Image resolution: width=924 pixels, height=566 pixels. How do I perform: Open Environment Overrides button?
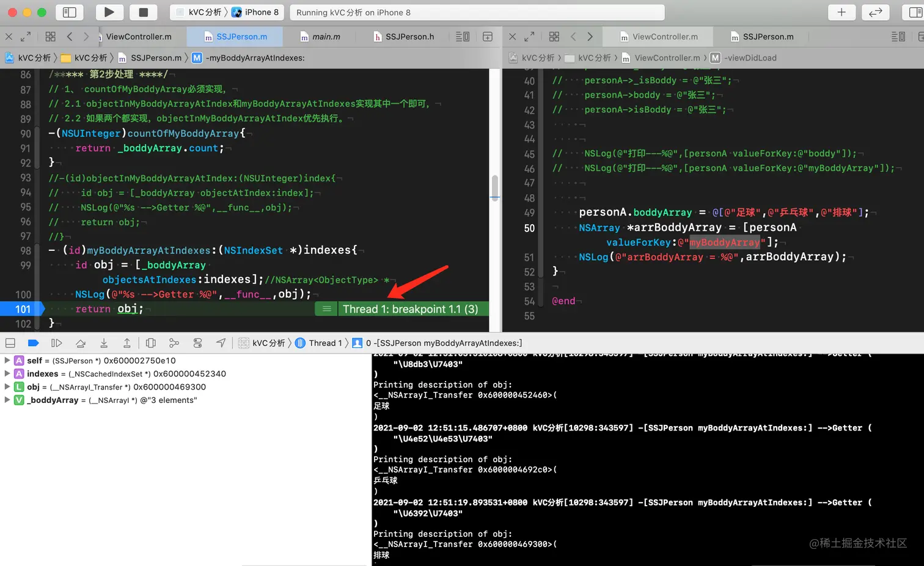[x=197, y=343]
